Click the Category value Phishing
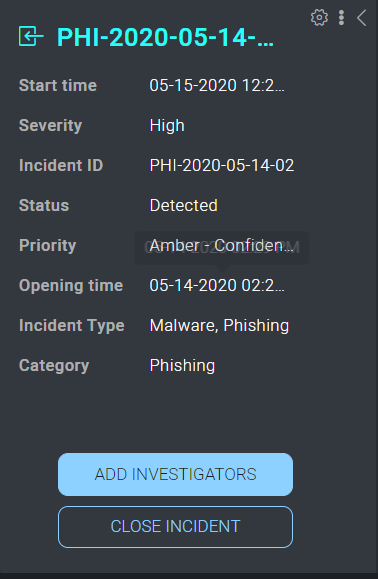This screenshot has width=378, height=579. pos(182,366)
